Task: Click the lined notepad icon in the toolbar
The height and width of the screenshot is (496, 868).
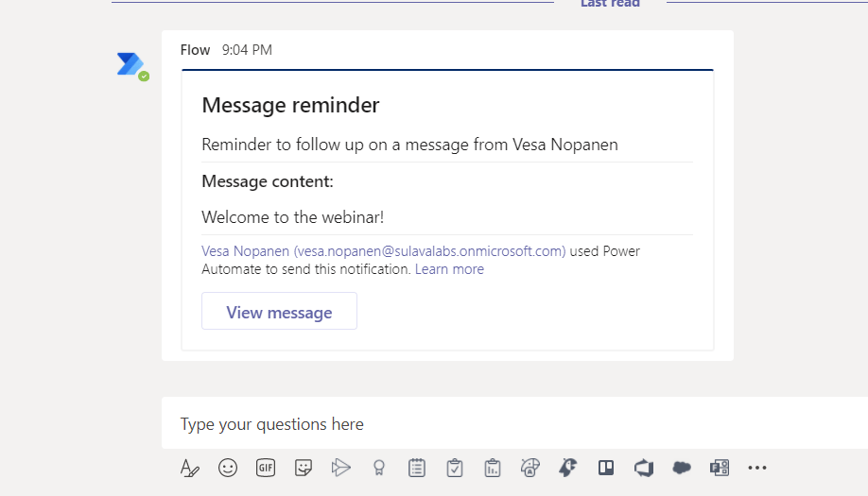Action: tap(417, 468)
